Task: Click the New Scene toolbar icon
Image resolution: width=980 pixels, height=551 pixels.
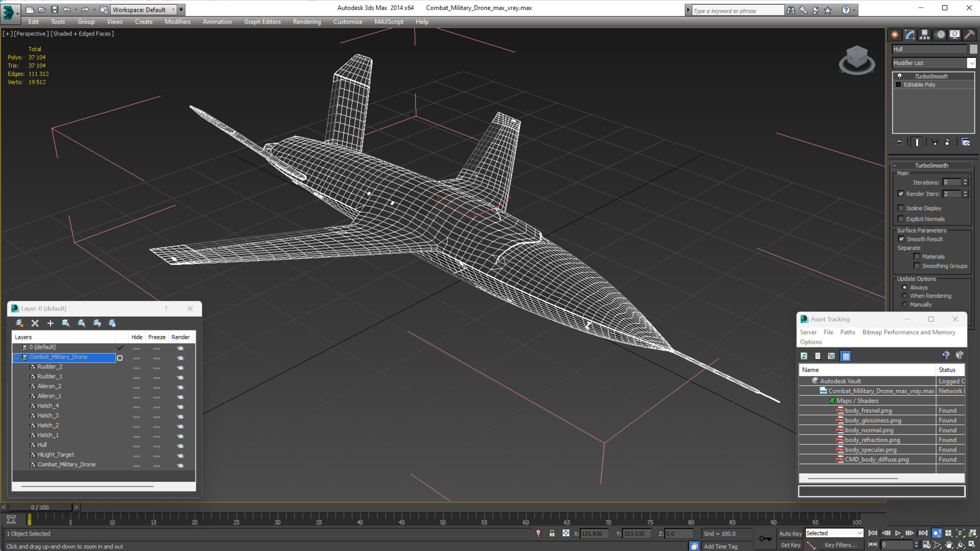Action: [x=29, y=10]
